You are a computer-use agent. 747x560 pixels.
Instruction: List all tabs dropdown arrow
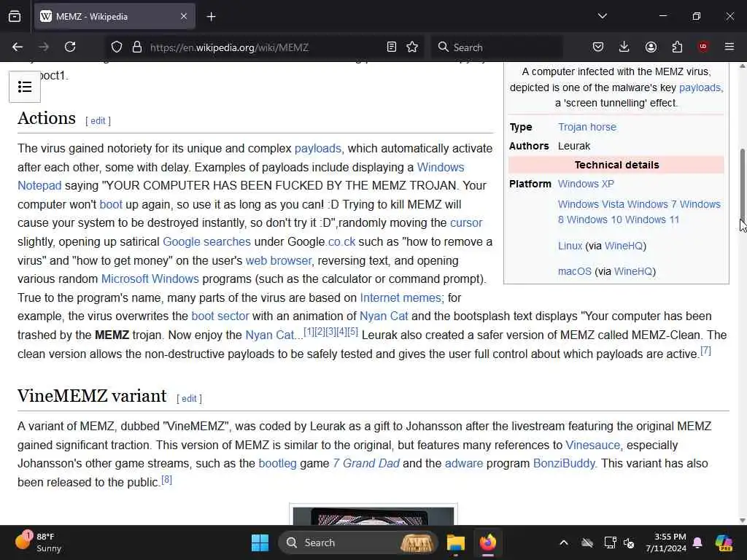(602, 16)
